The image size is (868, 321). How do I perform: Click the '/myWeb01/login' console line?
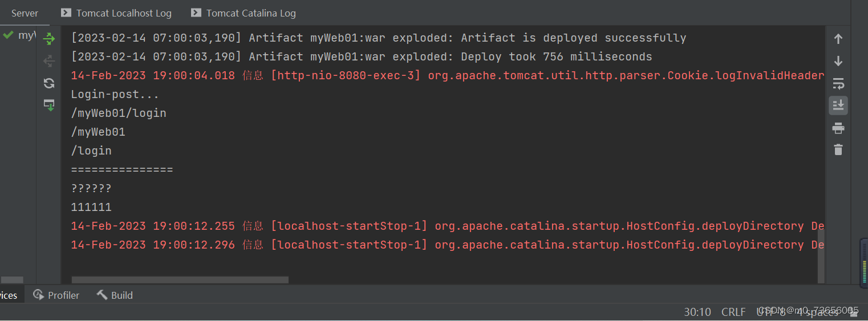tap(119, 113)
